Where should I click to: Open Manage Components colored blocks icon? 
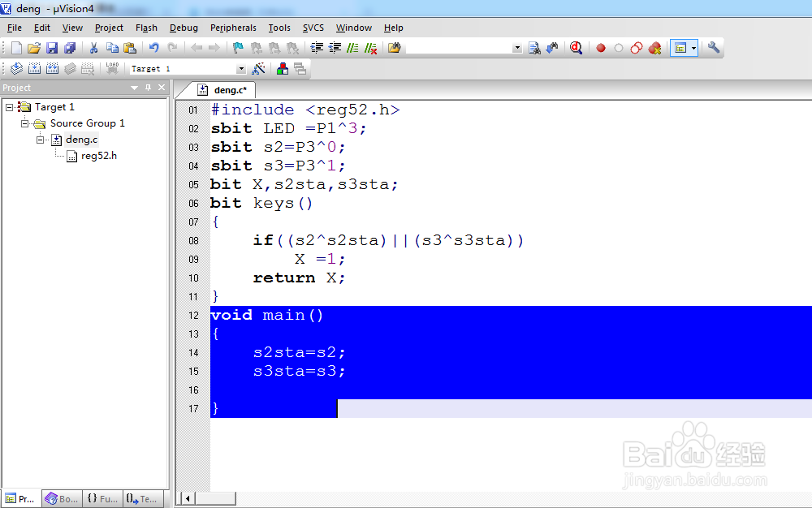tap(283, 68)
